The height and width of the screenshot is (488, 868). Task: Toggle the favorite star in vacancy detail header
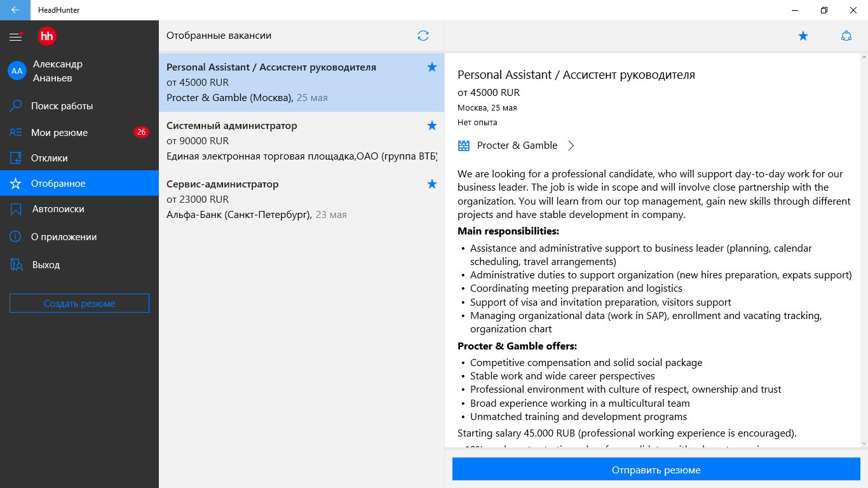(x=803, y=36)
